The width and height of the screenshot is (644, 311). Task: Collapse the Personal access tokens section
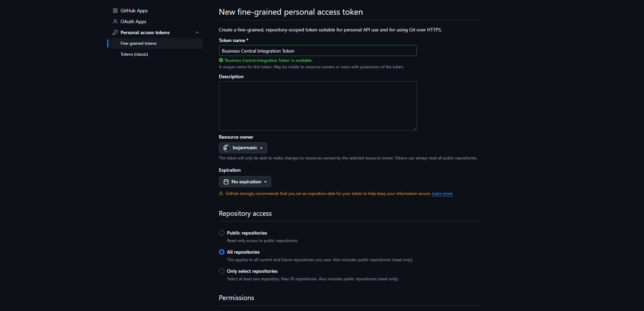pos(197,32)
